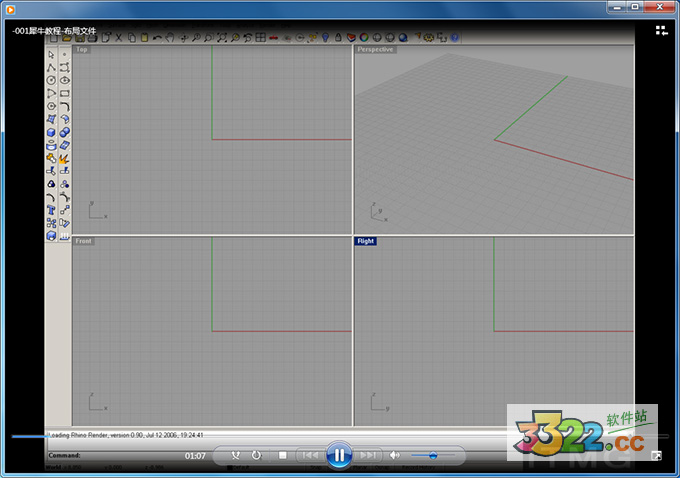The width and height of the screenshot is (680, 478).
Task: Click Rhino's Open folder icon
Action: click(66, 38)
